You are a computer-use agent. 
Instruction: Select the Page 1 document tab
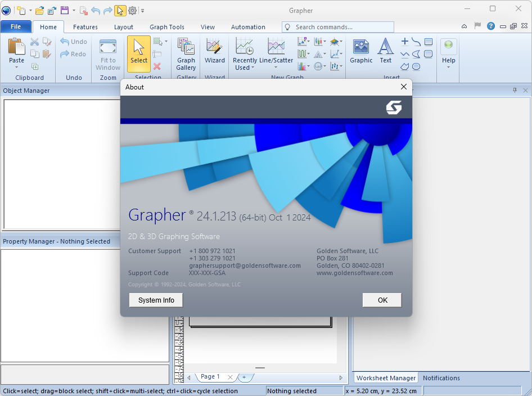click(x=210, y=377)
